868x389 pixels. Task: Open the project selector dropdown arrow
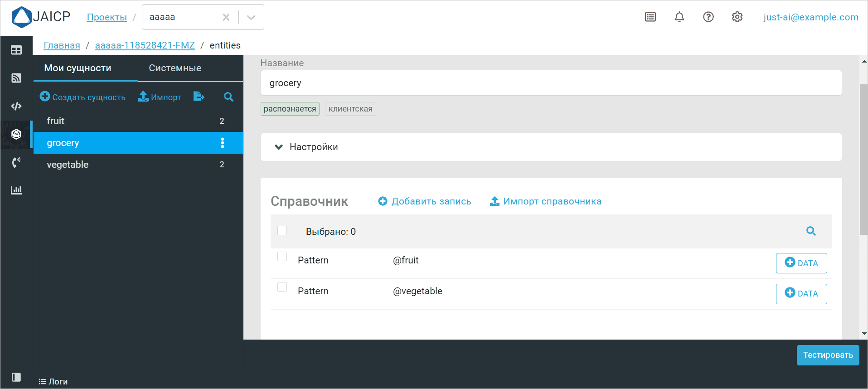[x=251, y=17]
